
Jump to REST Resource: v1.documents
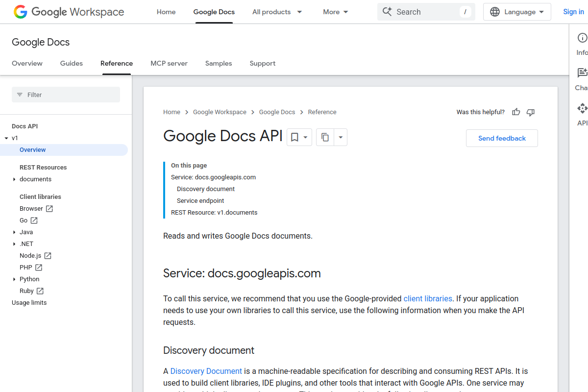tap(214, 213)
